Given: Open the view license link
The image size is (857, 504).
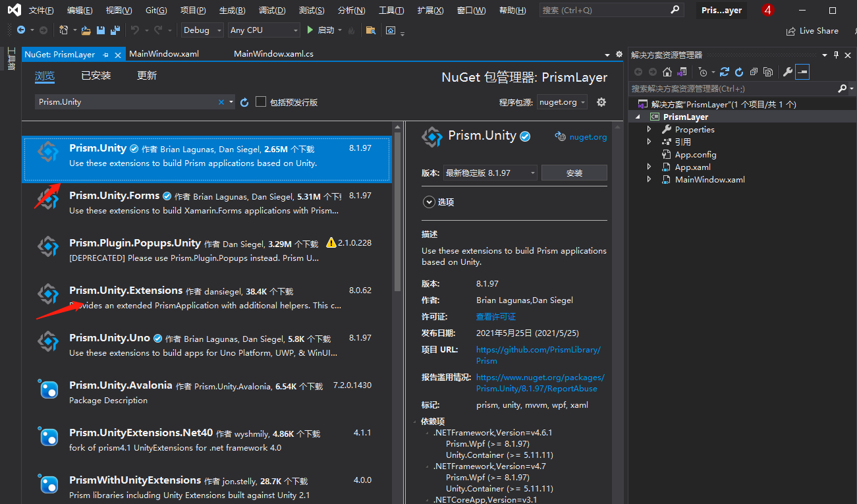Looking at the screenshot, I should [496, 317].
